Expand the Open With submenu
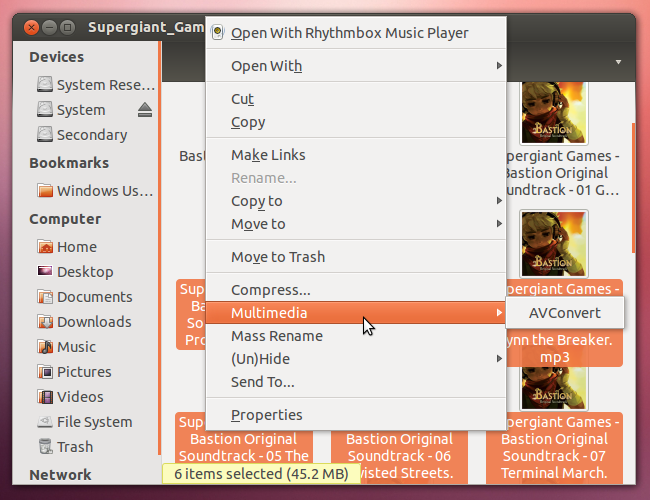 tap(356, 66)
